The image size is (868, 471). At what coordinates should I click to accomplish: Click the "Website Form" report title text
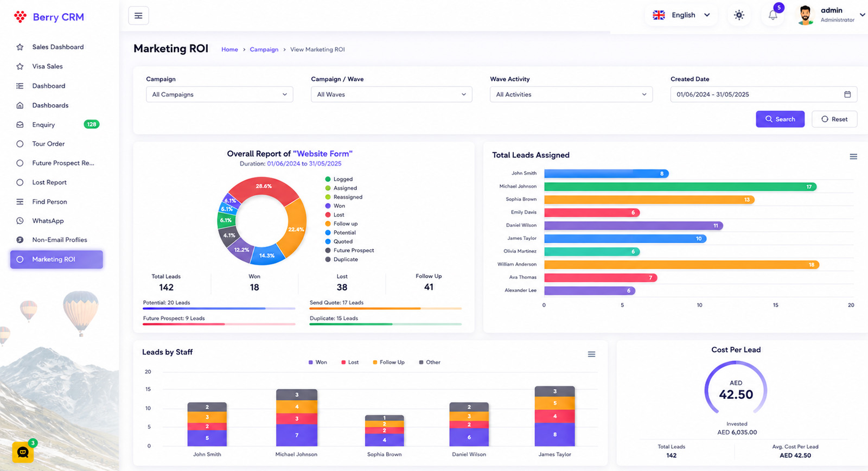[323, 154]
